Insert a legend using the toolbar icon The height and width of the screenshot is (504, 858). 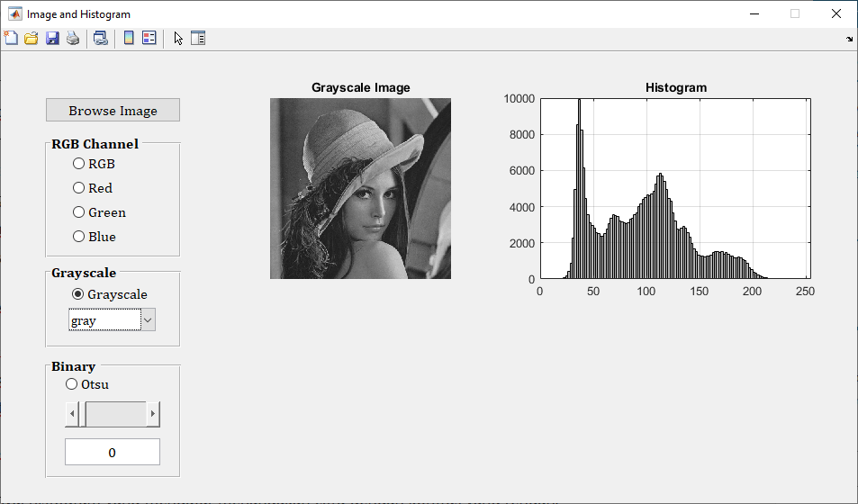tap(149, 38)
